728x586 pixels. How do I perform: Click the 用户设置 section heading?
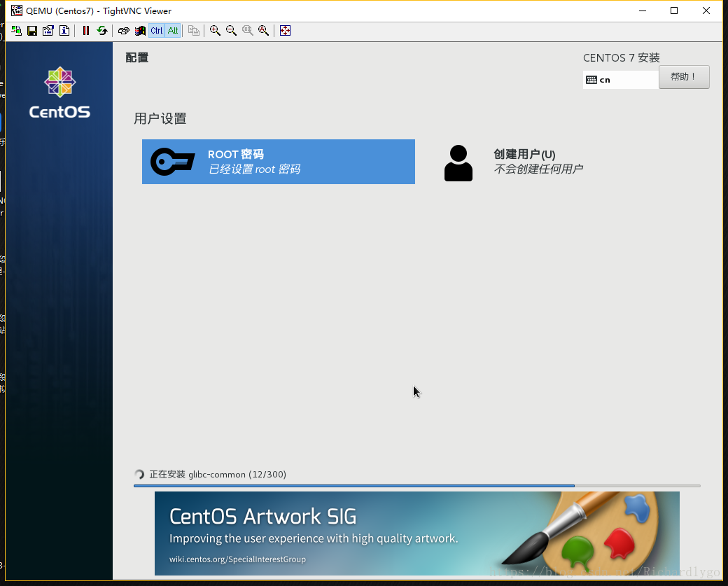160,118
